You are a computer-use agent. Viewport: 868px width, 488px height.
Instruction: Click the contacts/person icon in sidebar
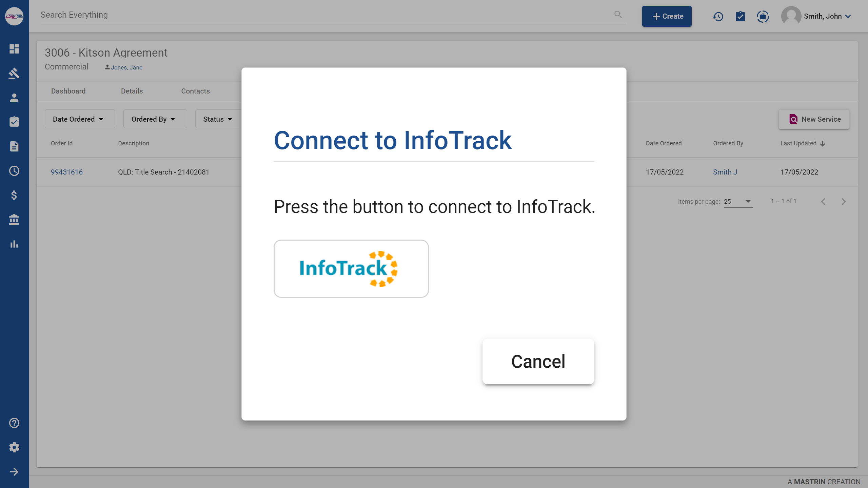pos(14,97)
